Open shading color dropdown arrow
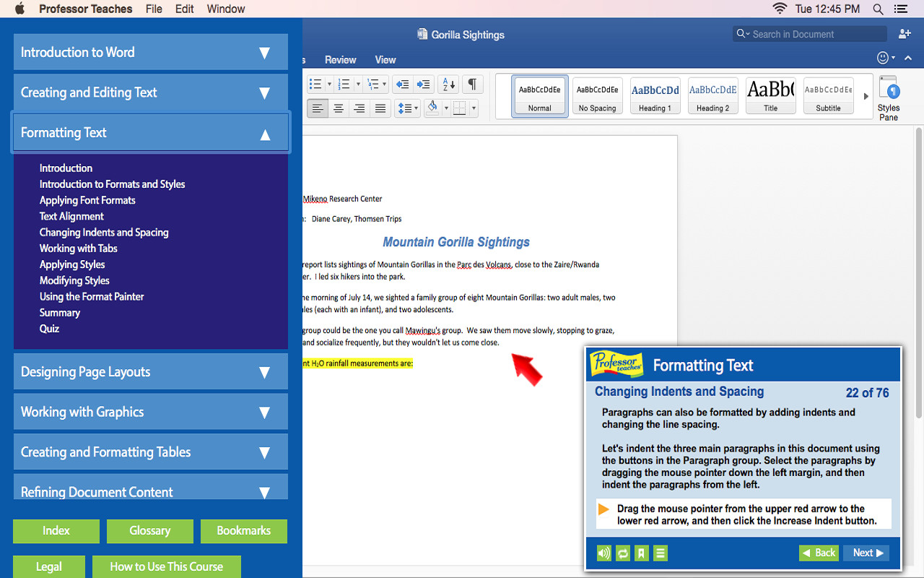This screenshot has width=924, height=578. [446, 108]
